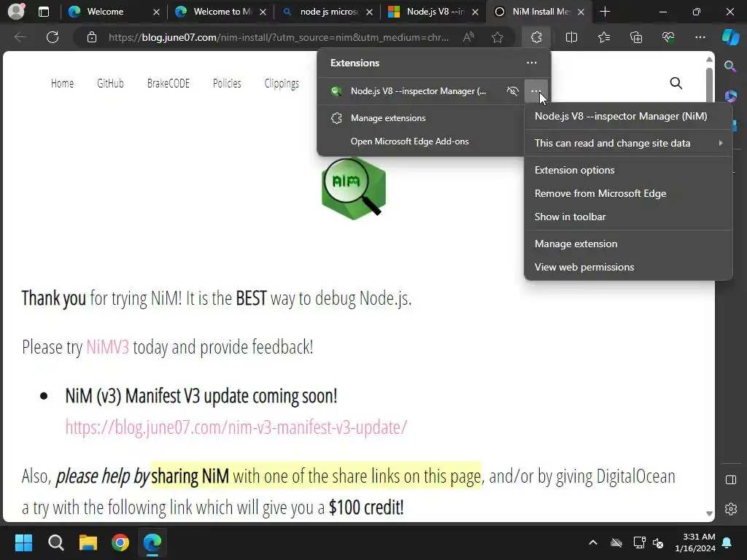Toggle NiM extension toolbar visibility eye
This screenshot has width=747, height=560.
click(x=513, y=91)
